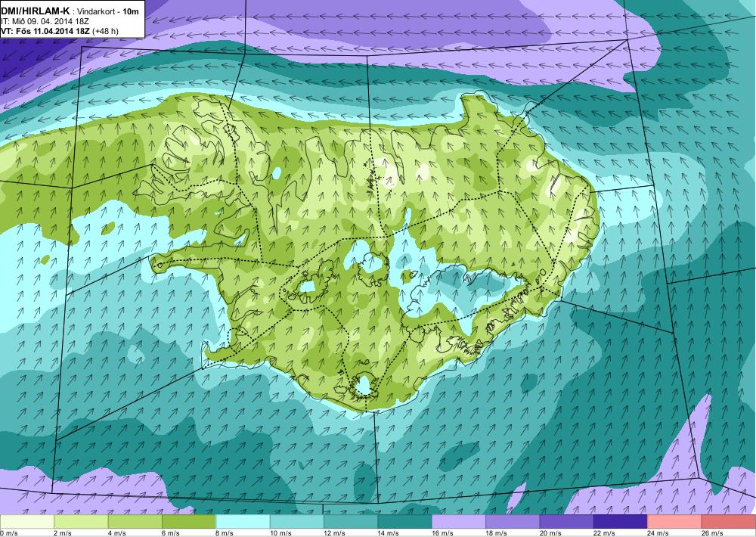Click the dark teal 14–16 m/s legend swatch

click(x=405, y=522)
